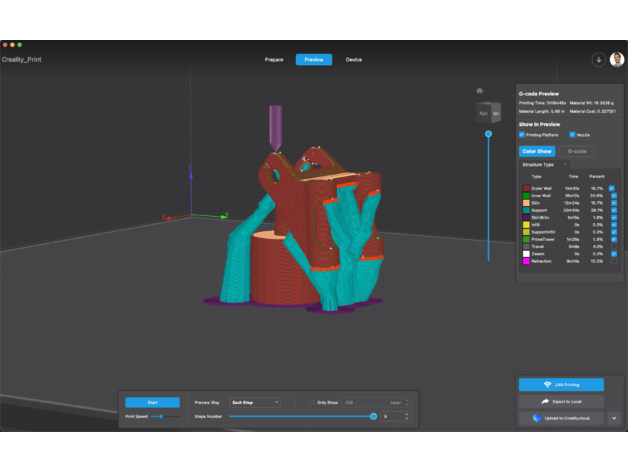Enable Retraction visibility checkbox
Viewport: 628px width, 472px height.
pyautogui.click(x=613, y=260)
